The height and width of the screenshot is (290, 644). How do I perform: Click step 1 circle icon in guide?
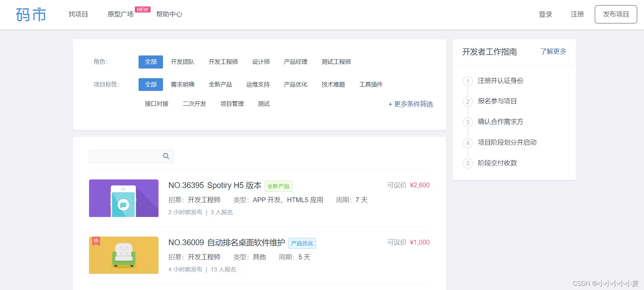(467, 81)
